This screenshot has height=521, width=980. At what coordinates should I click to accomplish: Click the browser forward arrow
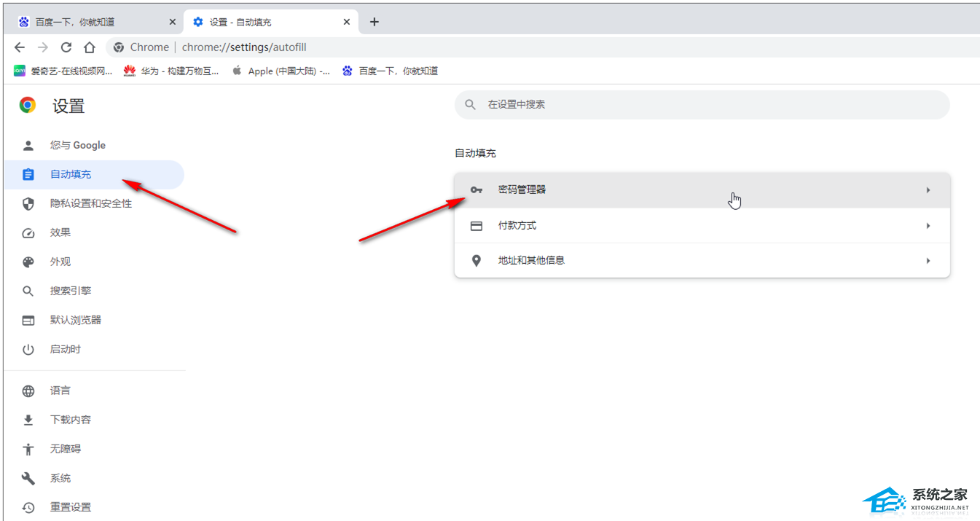point(43,47)
